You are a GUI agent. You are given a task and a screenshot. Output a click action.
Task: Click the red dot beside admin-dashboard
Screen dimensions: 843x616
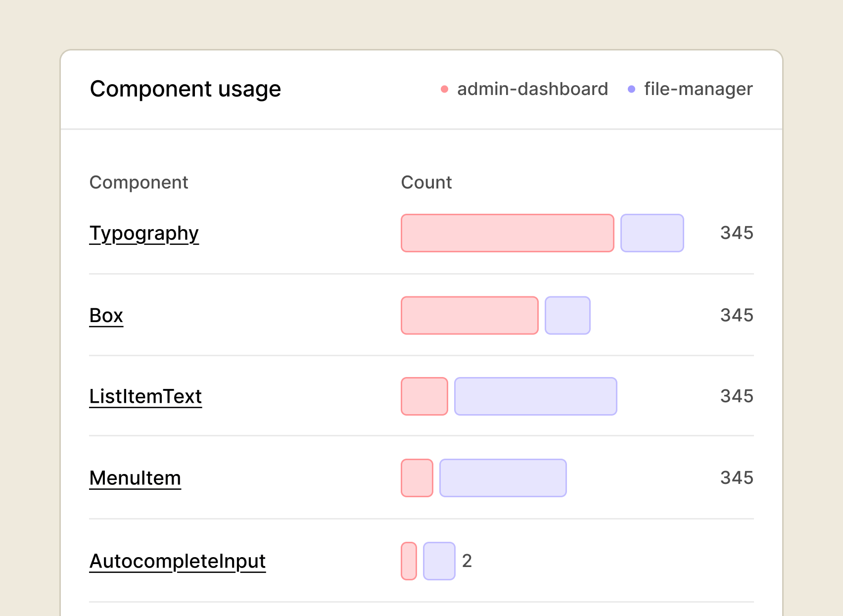click(x=444, y=89)
